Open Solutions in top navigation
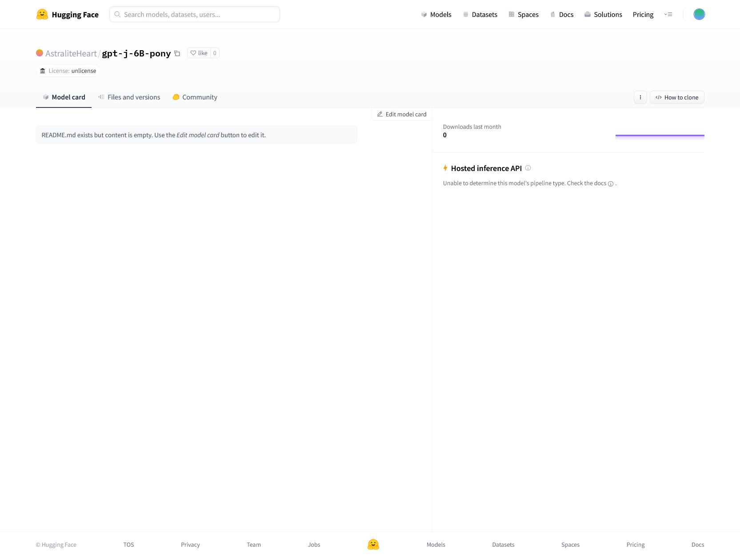Viewport: 740px width, 560px height. [x=603, y=15]
